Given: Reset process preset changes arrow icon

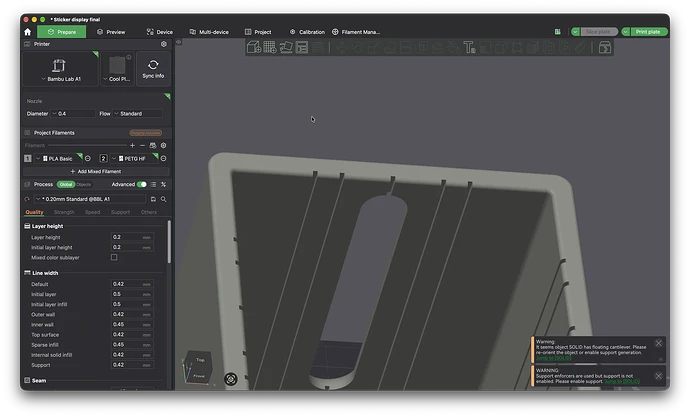Looking at the screenshot, I should coord(27,199).
